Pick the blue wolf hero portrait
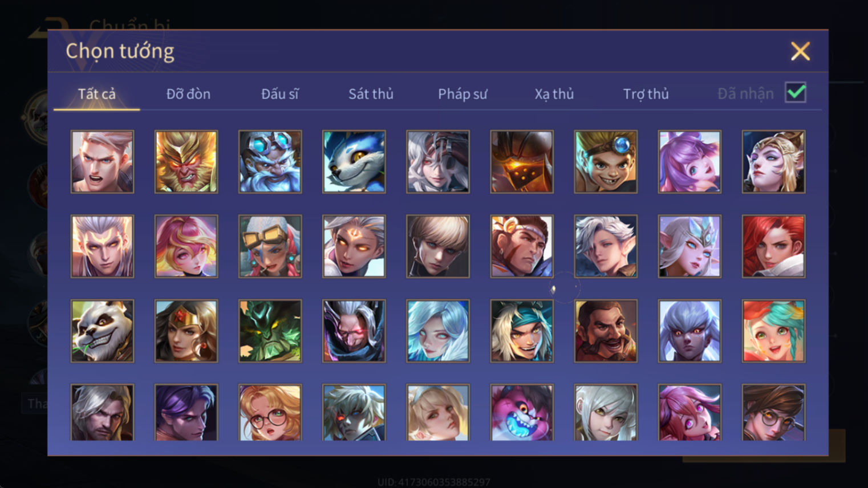The image size is (868, 488). 354,162
